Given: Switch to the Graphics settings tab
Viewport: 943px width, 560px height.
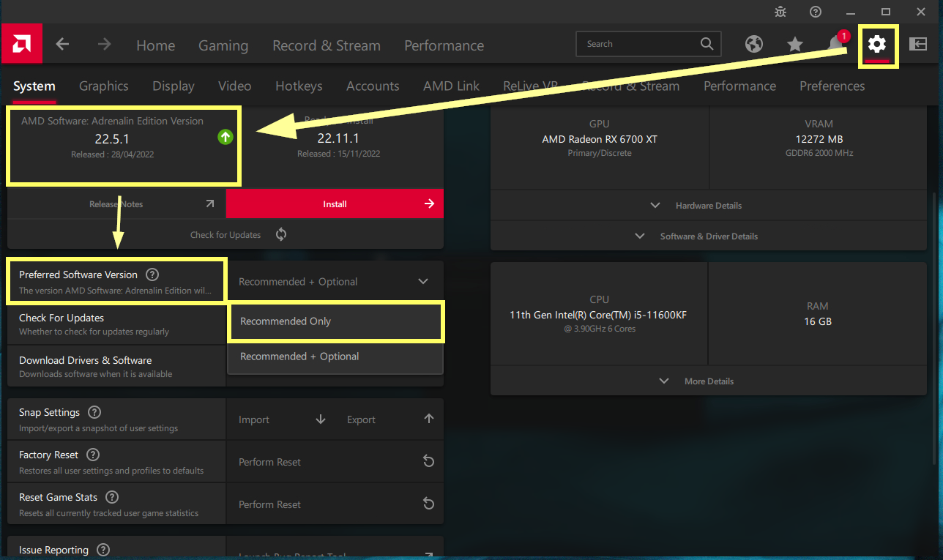Looking at the screenshot, I should click(104, 86).
